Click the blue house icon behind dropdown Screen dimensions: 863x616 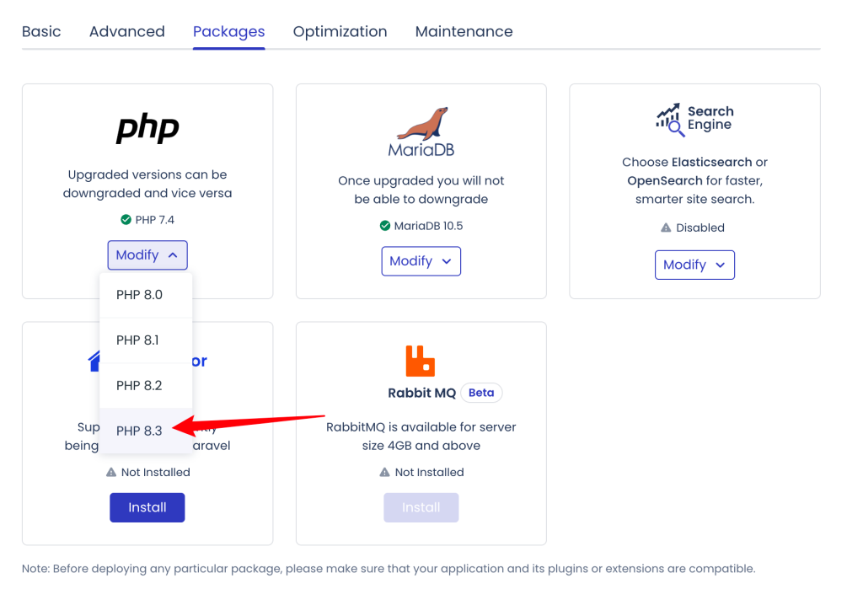pyautogui.click(x=94, y=362)
